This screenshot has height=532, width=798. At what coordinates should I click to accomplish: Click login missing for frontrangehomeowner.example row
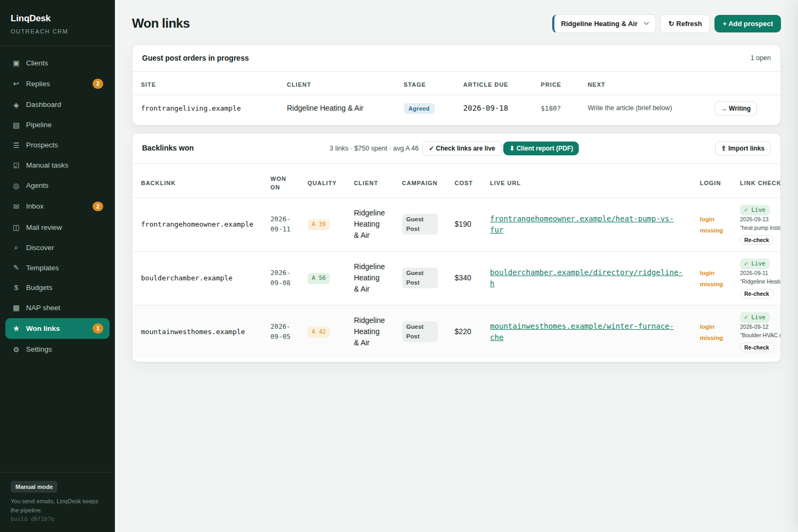point(711,225)
